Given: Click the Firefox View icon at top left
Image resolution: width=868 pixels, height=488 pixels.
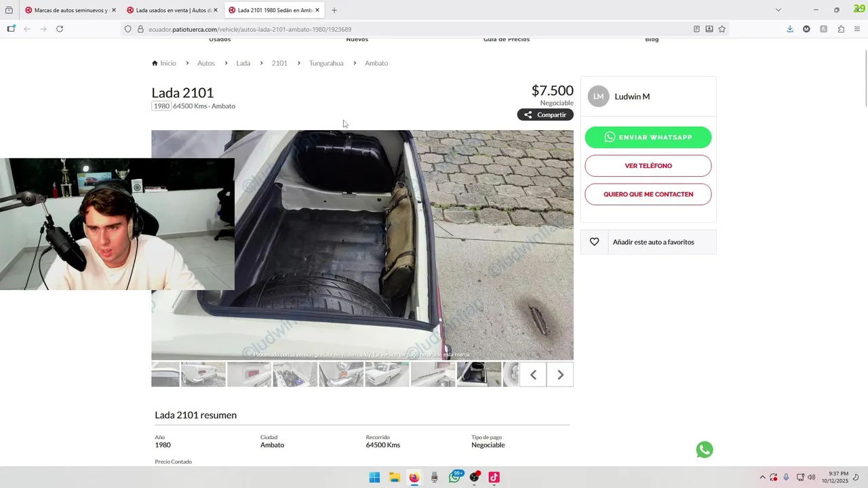Looking at the screenshot, I should coord(9,10).
